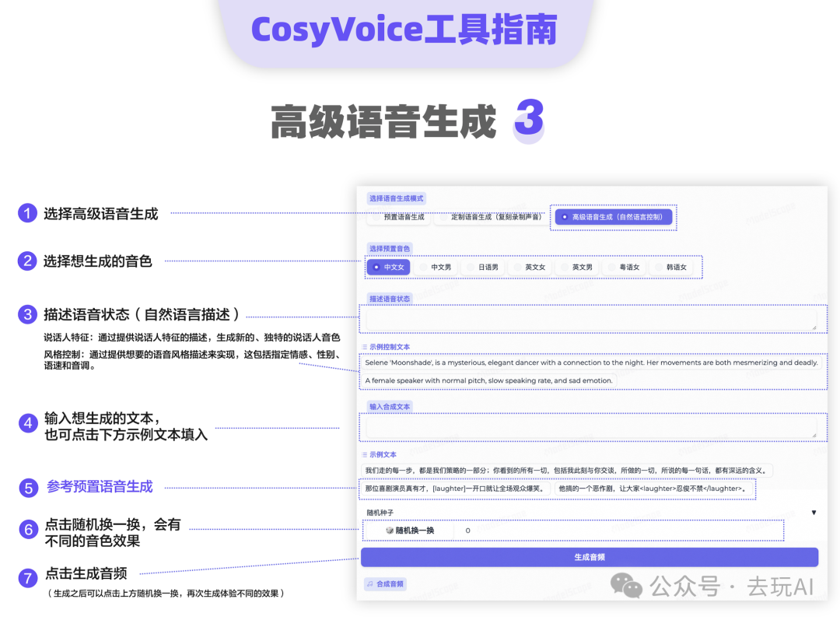Click the music note icon beside 合成音频
Viewport: 840px width, 620px height.
[x=370, y=584]
